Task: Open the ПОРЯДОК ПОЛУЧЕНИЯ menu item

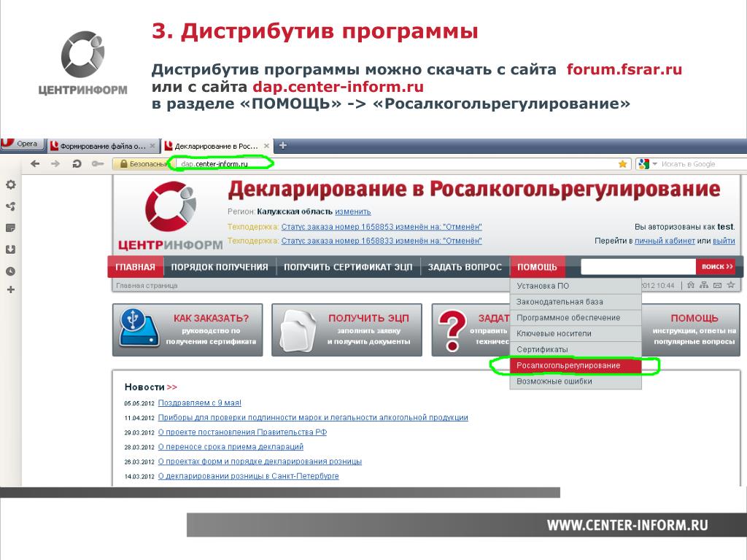Action: (x=219, y=267)
